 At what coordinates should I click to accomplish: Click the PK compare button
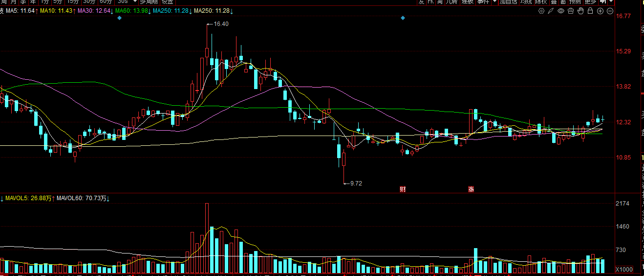430,2
